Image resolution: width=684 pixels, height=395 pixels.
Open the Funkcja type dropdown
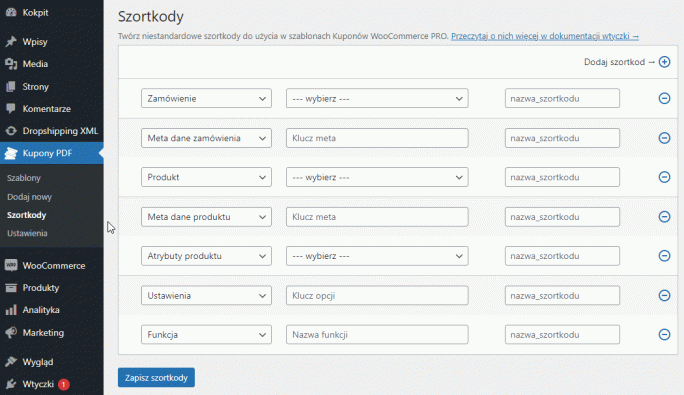click(206, 334)
